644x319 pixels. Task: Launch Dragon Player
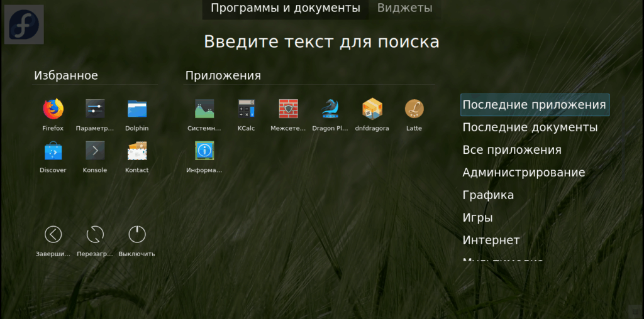tap(330, 109)
